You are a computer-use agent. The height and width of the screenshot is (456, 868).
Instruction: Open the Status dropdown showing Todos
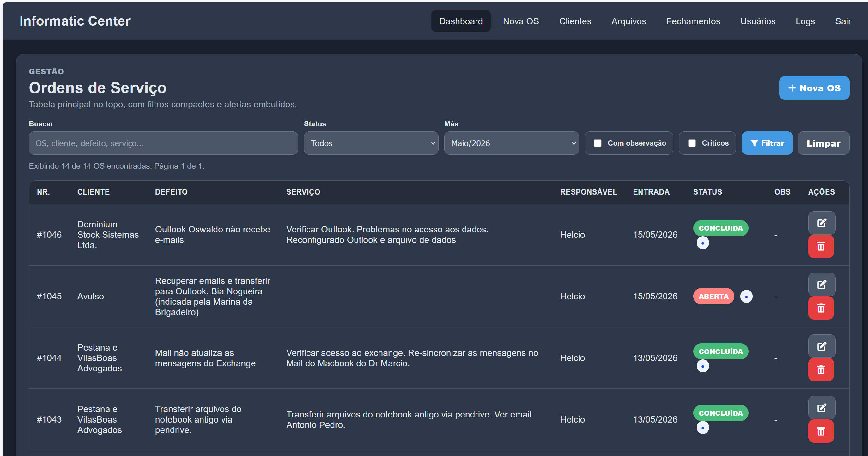371,143
